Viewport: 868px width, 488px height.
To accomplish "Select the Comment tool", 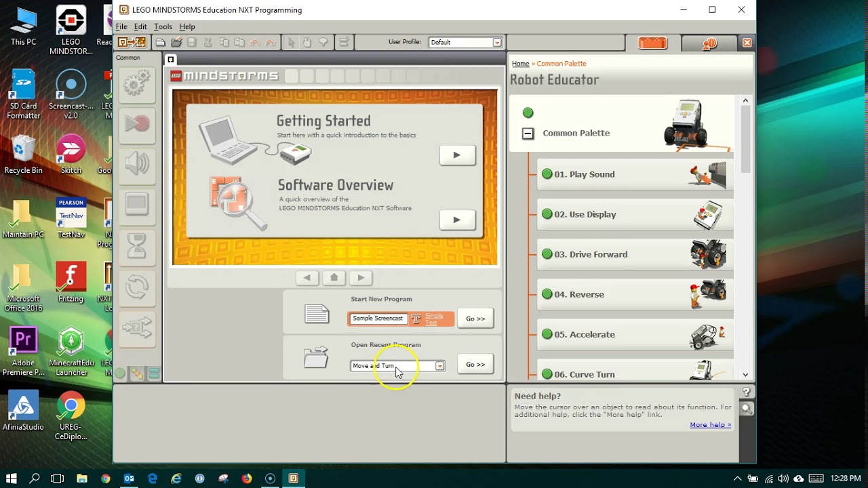I will [323, 42].
